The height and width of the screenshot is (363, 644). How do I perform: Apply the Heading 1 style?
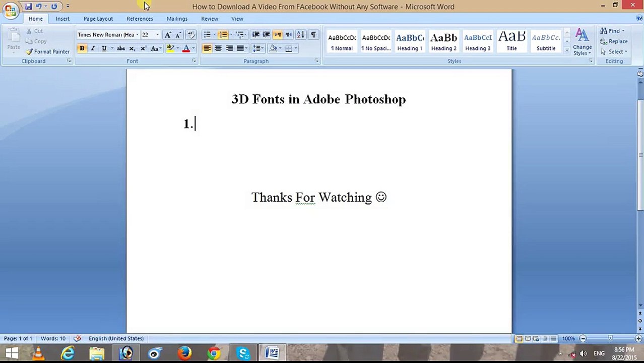coord(410,42)
